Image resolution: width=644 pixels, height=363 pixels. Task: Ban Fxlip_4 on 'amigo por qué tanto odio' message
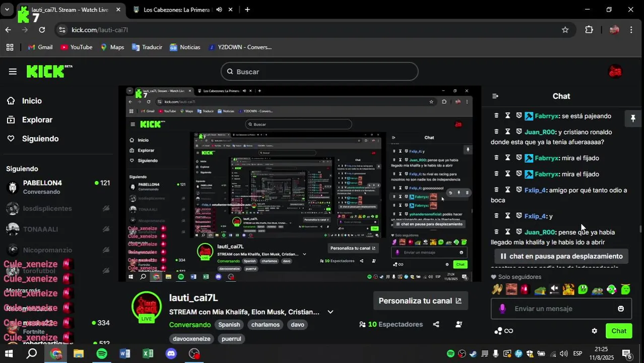(519, 190)
